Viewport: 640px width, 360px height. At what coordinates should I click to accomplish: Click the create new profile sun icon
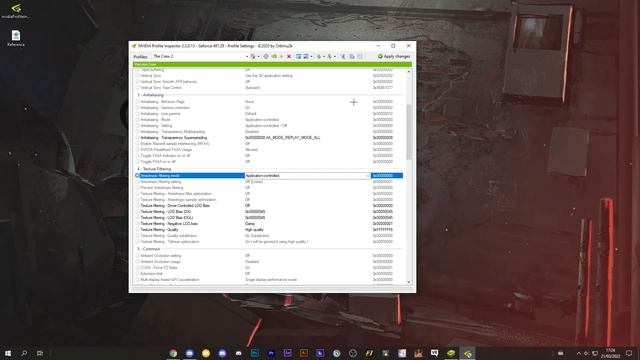[266, 56]
